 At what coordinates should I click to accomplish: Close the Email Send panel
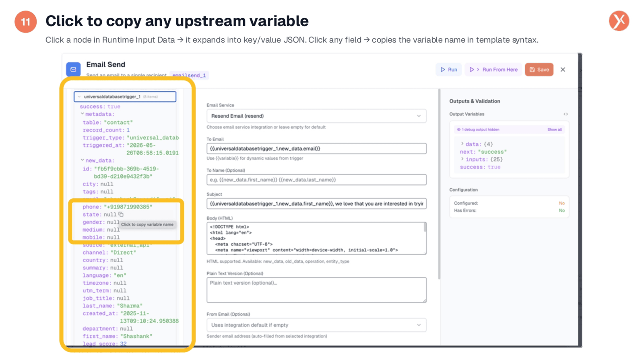click(x=563, y=70)
